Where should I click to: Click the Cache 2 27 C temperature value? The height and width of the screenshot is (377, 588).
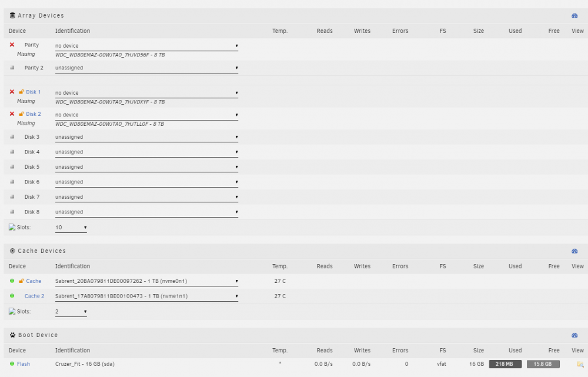click(x=280, y=296)
